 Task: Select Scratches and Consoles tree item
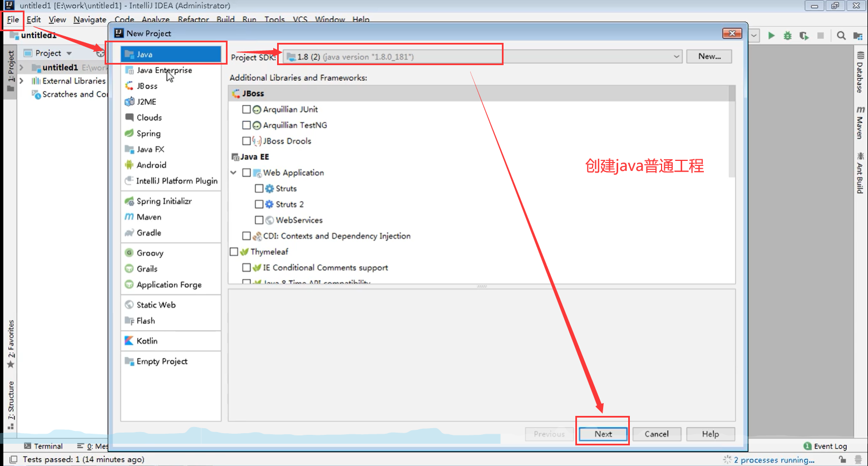[x=70, y=94]
